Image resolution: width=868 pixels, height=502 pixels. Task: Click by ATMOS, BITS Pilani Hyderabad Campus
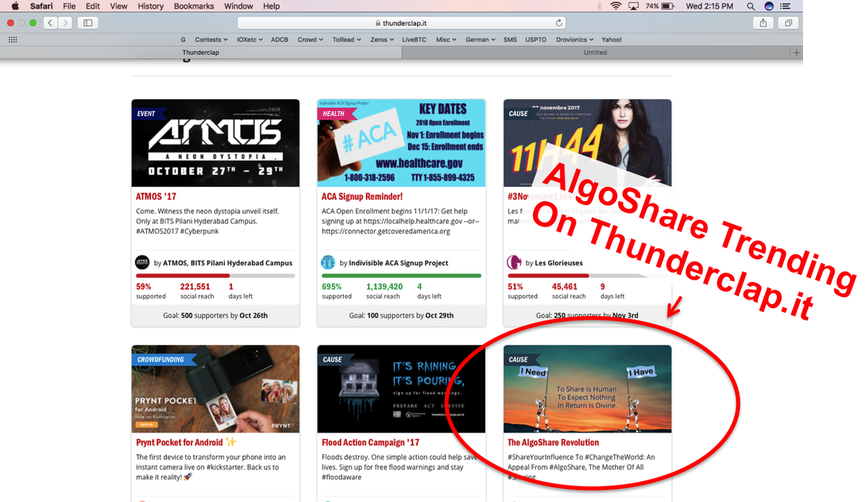click(223, 263)
